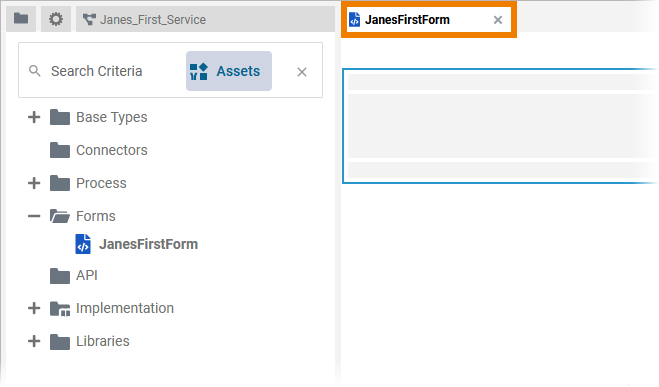Click the JanesFirstForm file icon in tree
This screenshot has width=659, height=387.
(x=83, y=244)
